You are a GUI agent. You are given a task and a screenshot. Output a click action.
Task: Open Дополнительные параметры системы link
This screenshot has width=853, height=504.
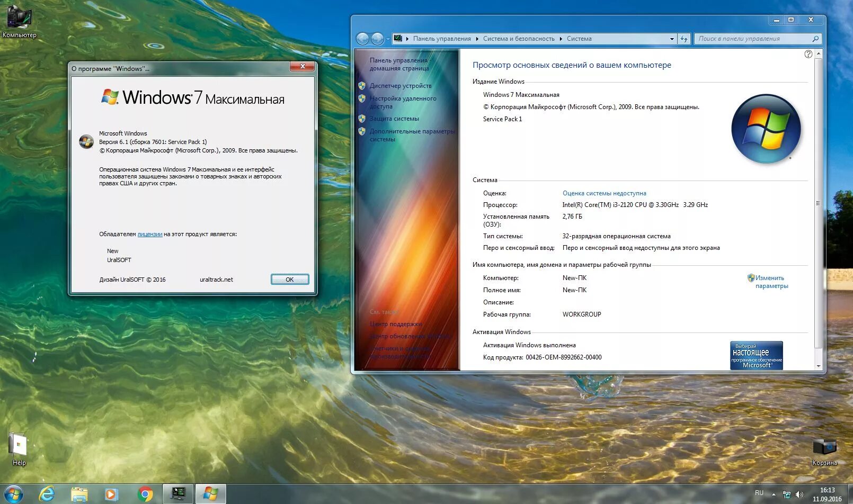412,135
